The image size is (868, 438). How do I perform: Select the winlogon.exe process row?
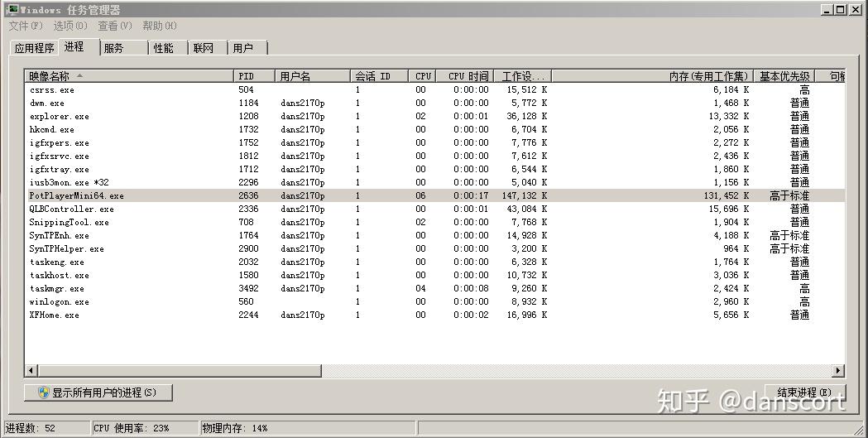[434, 301]
